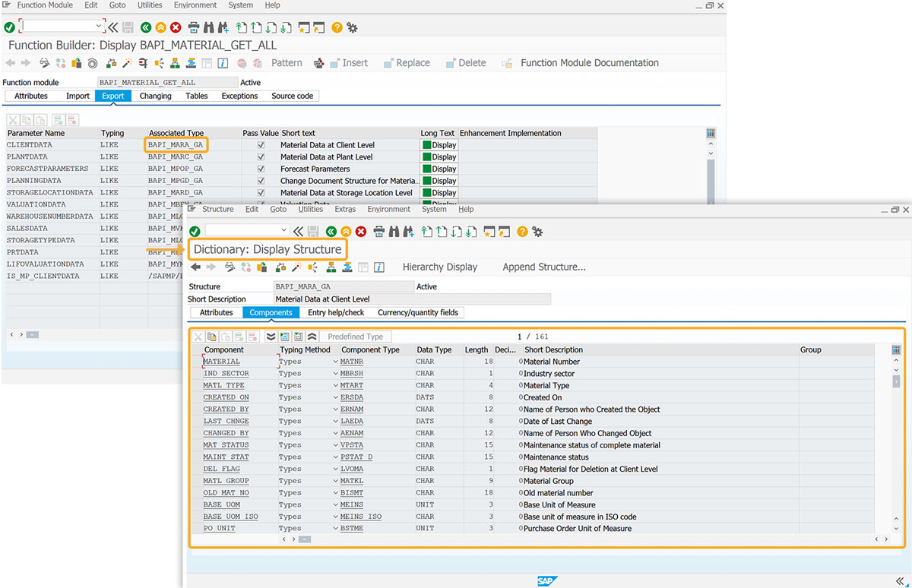The height and width of the screenshot is (588, 912).
Task: Click the SALESDATA parameter name cell
Action: click(52, 228)
